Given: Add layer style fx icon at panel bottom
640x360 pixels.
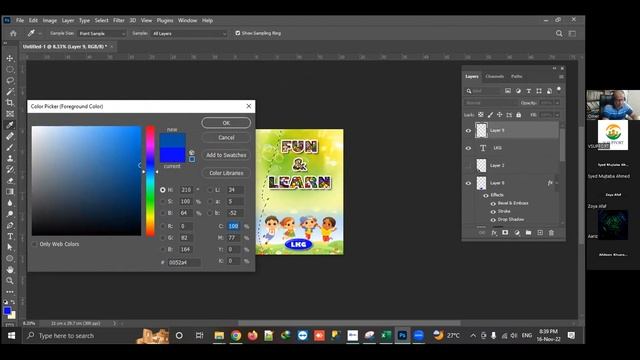Looking at the screenshot, I should coord(494,233).
